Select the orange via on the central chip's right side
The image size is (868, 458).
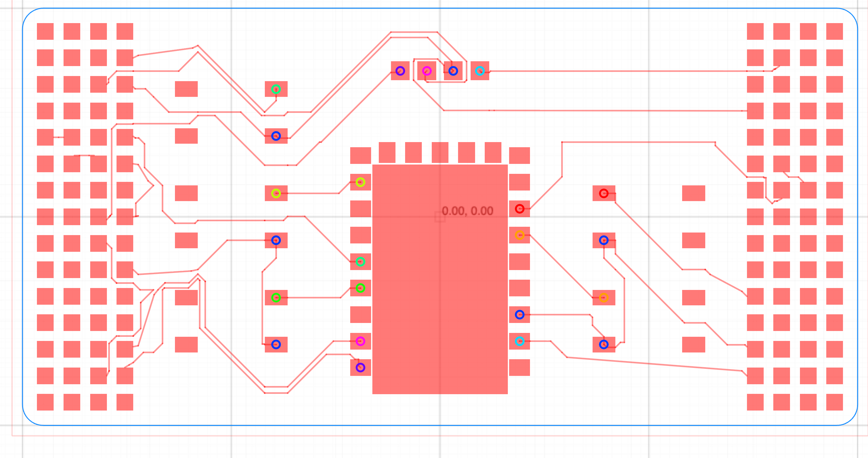pyautogui.click(x=519, y=235)
